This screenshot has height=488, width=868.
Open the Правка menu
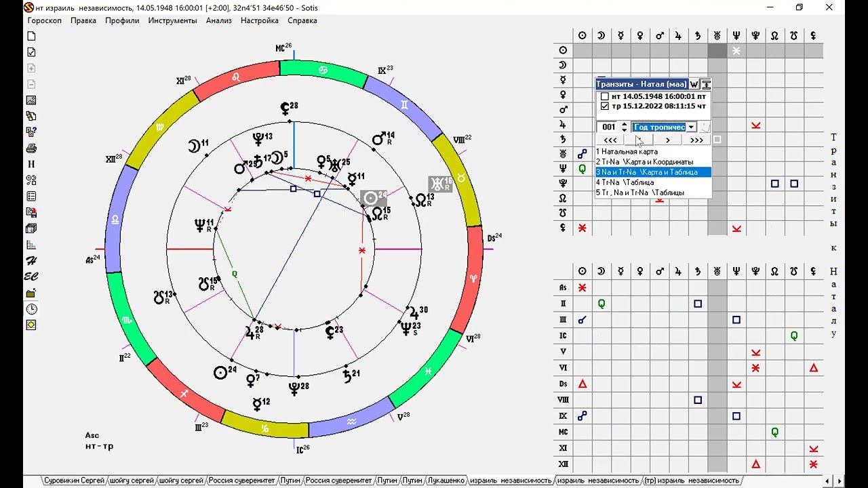pos(83,20)
